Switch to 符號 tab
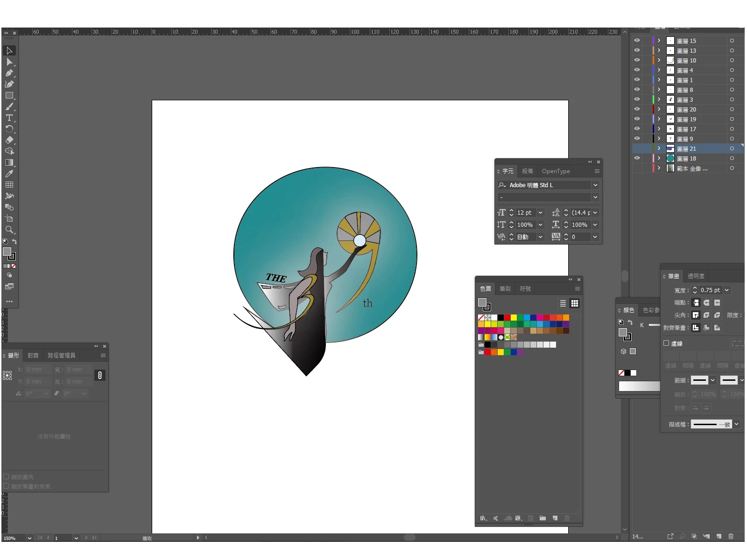 (x=525, y=289)
